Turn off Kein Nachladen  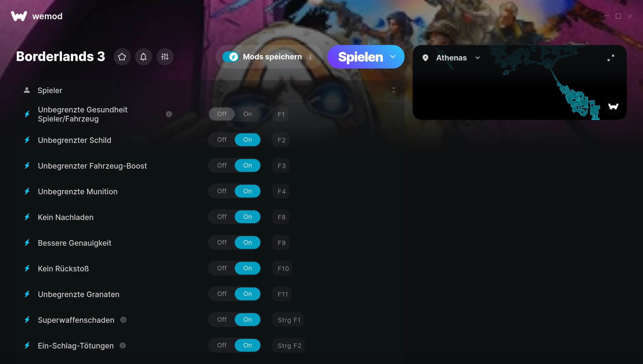click(222, 217)
